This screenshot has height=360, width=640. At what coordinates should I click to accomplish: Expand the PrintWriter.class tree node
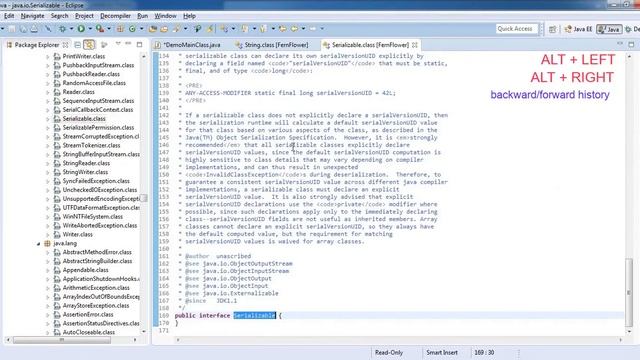[x=48, y=56]
